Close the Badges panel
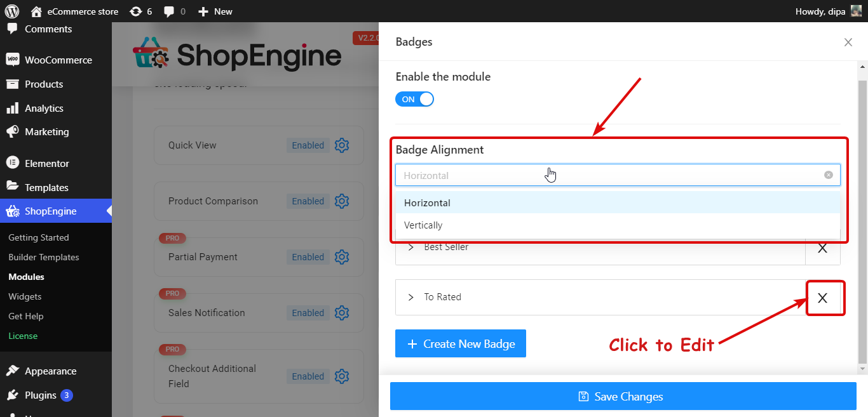 848,43
